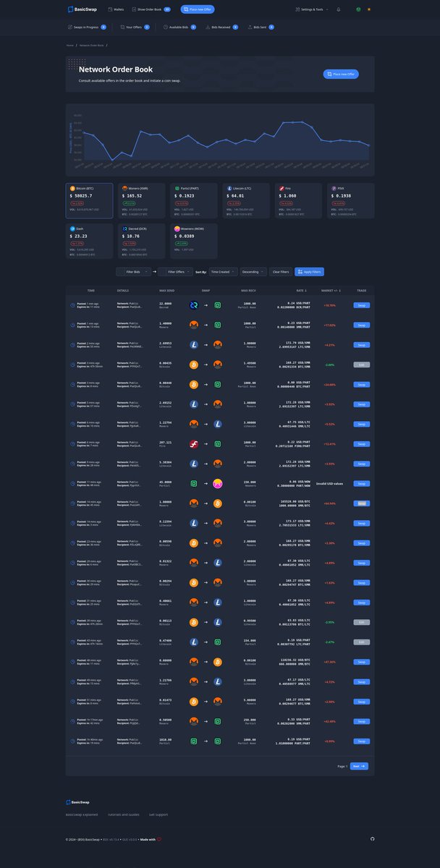Open Show Order Book menu item
The width and height of the screenshot is (440, 868).
[x=151, y=9]
